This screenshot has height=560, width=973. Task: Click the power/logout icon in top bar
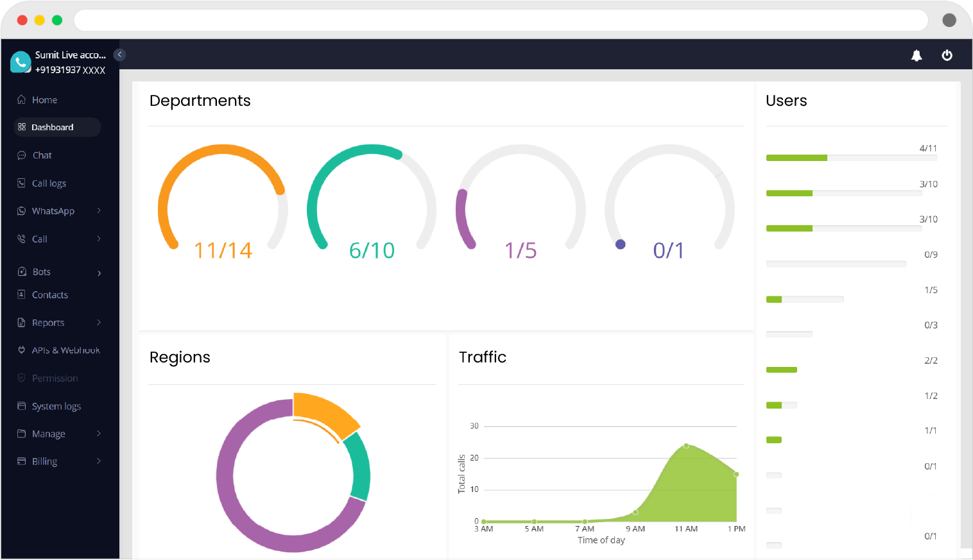[x=947, y=55]
